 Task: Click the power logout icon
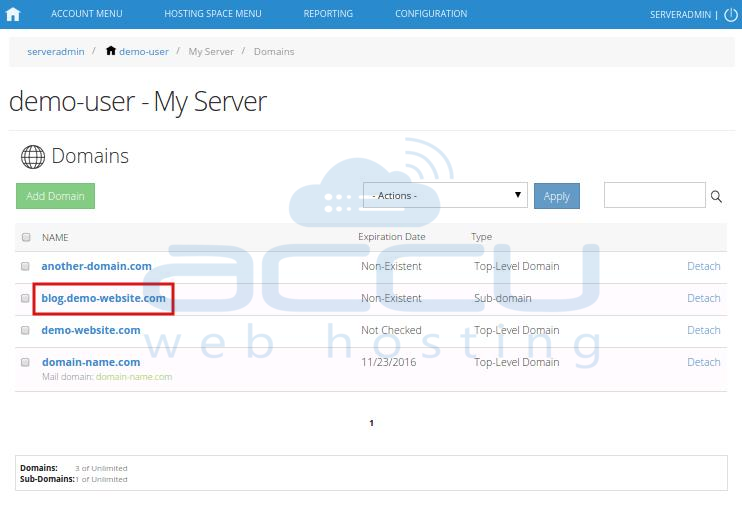(731, 15)
